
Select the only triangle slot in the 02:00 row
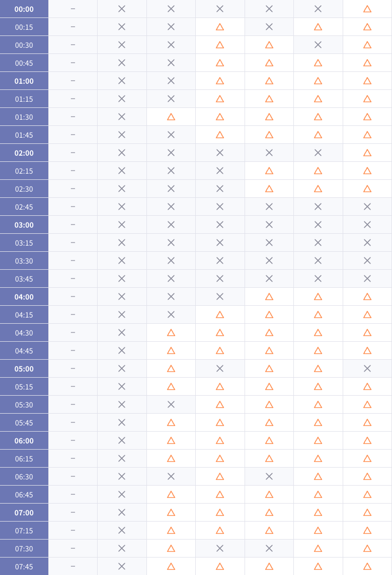click(x=367, y=153)
